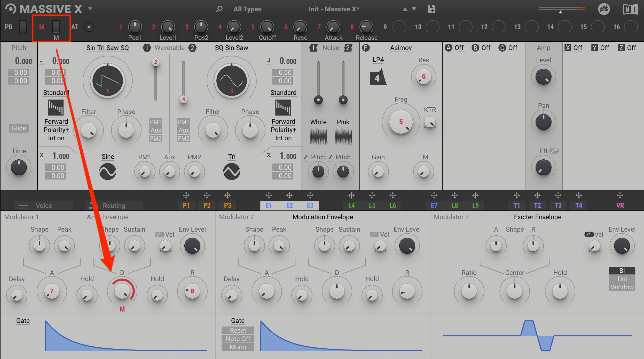The image size is (644, 359).
Task: Click the snowflake globe icon in header
Action: tap(604, 9)
